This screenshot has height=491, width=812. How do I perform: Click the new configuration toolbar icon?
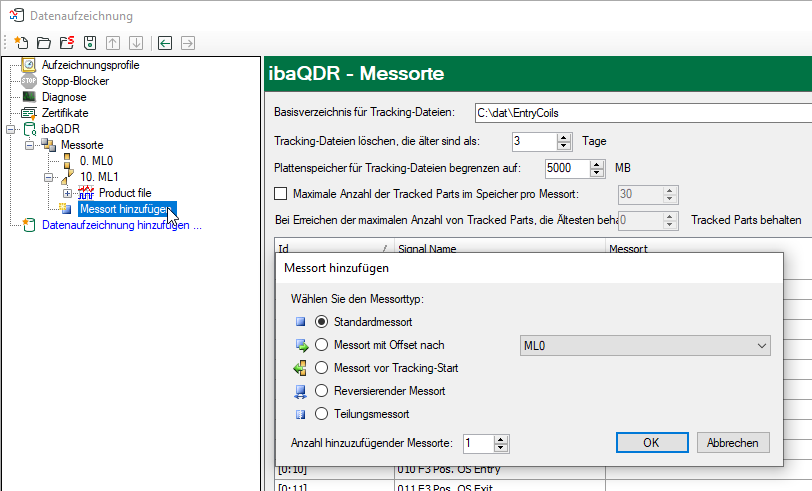point(21,42)
